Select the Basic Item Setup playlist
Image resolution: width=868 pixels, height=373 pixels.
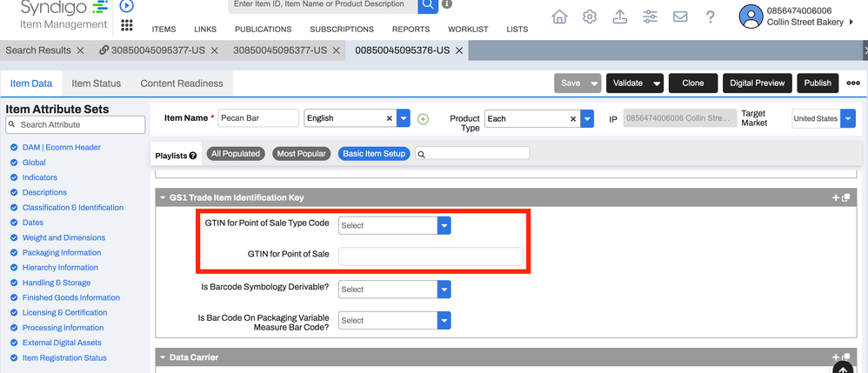point(374,154)
